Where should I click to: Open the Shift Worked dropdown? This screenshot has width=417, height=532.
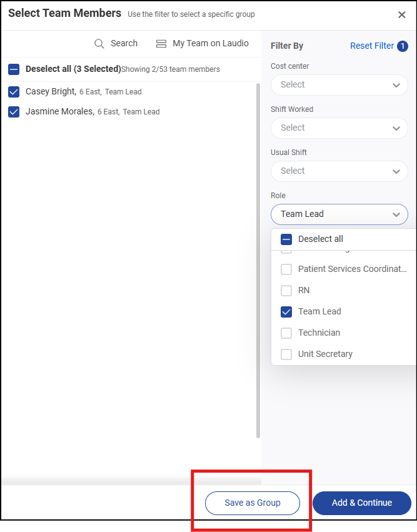[339, 128]
